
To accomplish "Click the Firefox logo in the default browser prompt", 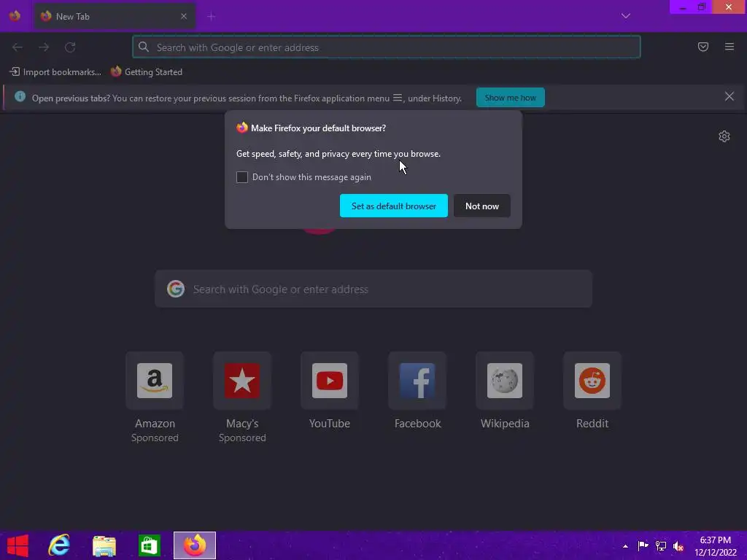I will click(242, 128).
